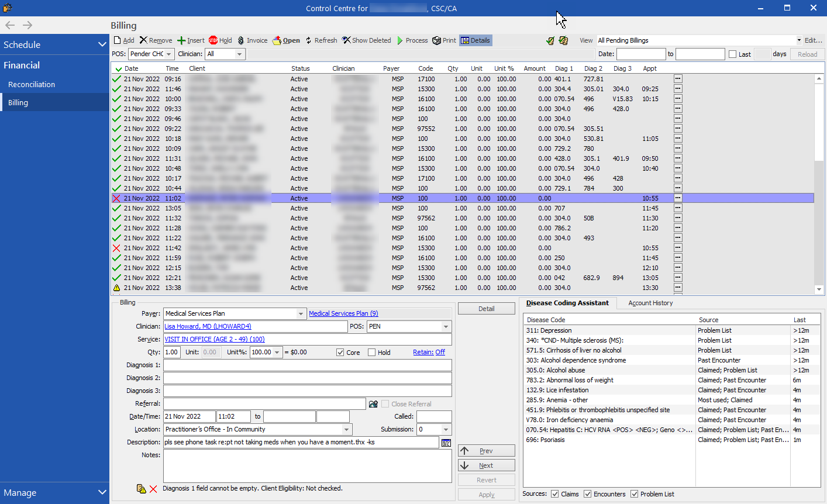The image size is (827, 504).
Task: Open the description editor icon
Action: click(446, 443)
